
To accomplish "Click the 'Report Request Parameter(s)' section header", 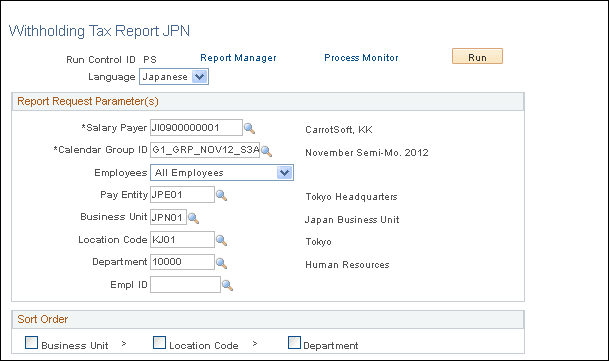I will (88, 101).
